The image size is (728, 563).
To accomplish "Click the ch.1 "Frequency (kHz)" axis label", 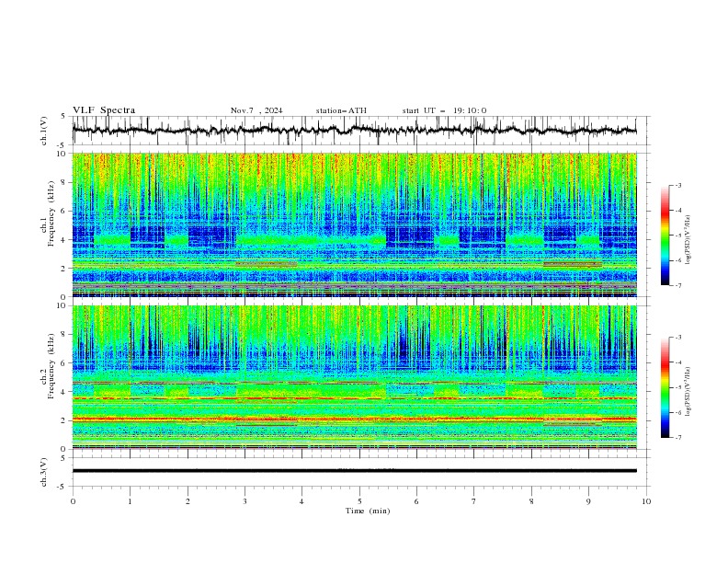I will (x=51, y=213).
